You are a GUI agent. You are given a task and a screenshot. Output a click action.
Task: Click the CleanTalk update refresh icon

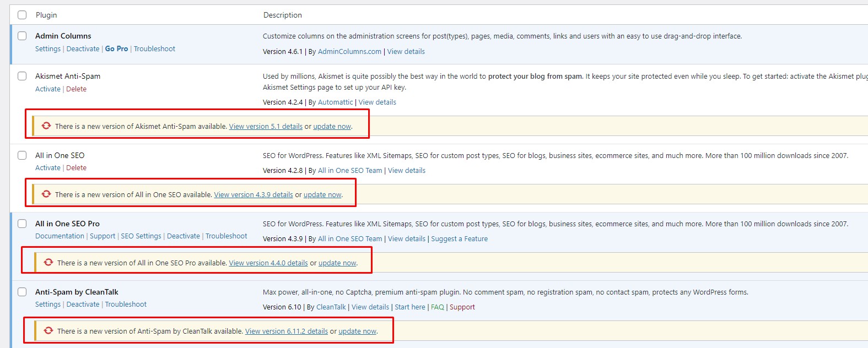[48, 330]
